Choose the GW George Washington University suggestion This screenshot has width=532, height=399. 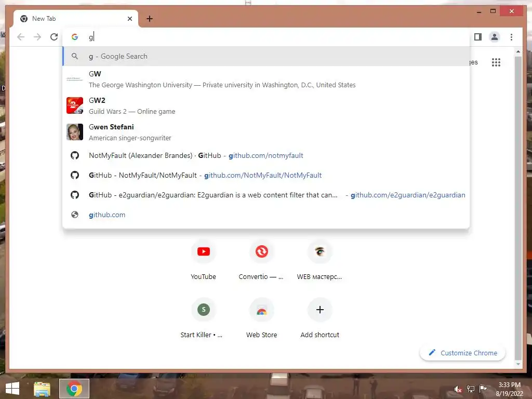266,79
